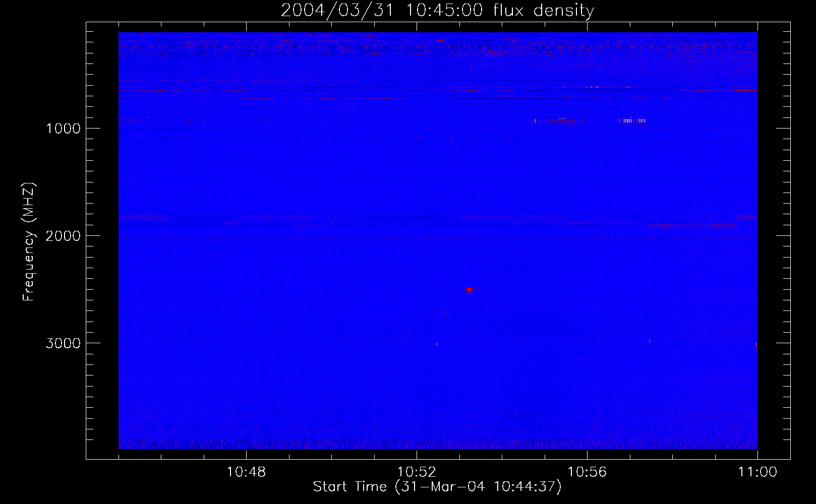This screenshot has width=816, height=504.
Task: Click the 3000 frequency tick label
Action: click(63, 343)
